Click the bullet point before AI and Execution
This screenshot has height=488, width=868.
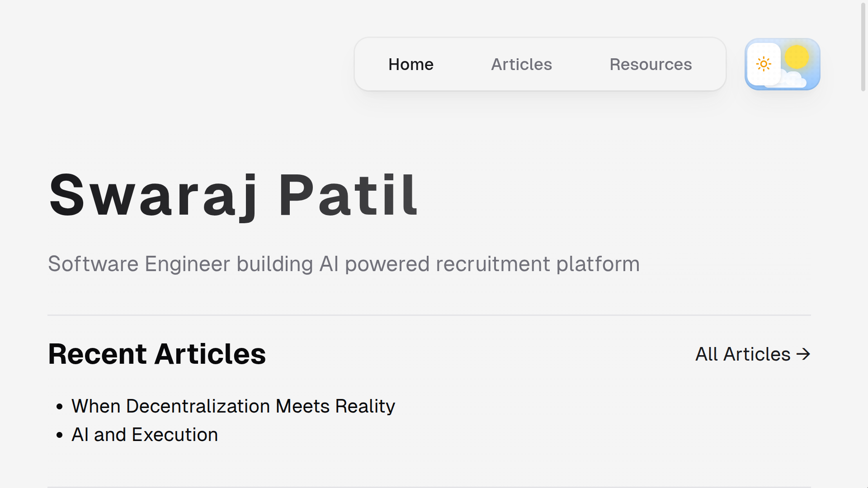[59, 434]
